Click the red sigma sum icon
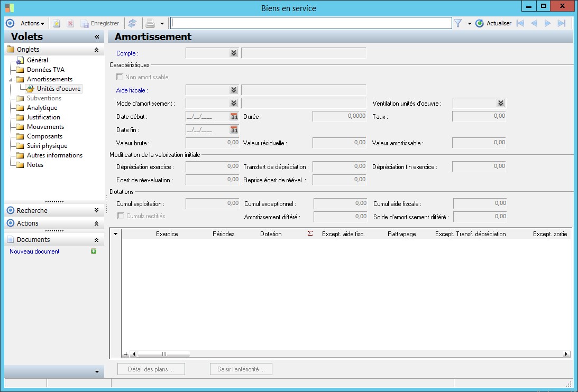The width and height of the screenshot is (578, 392). pyautogui.click(x=310, y=234)
